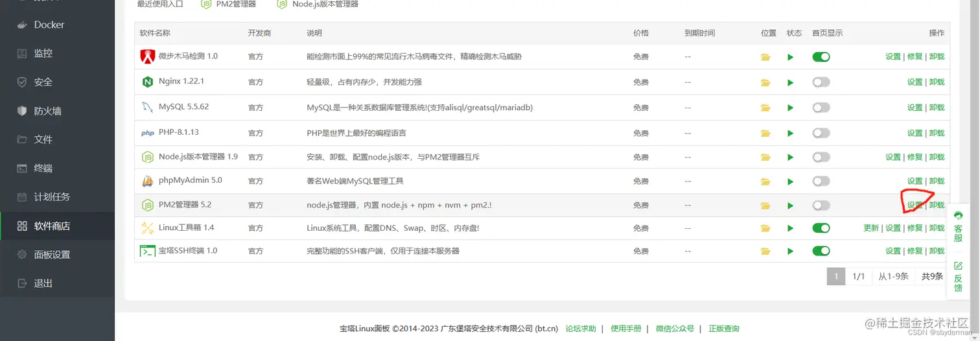The image size is (980, 341).
Task: Open folder location for 微步木马检测
Action: 765,57
